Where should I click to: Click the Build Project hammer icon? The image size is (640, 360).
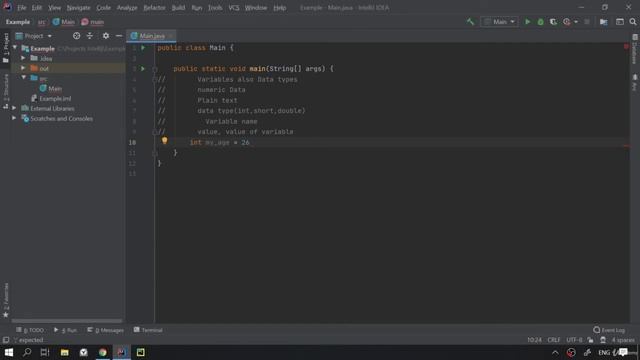pos(471,22)
